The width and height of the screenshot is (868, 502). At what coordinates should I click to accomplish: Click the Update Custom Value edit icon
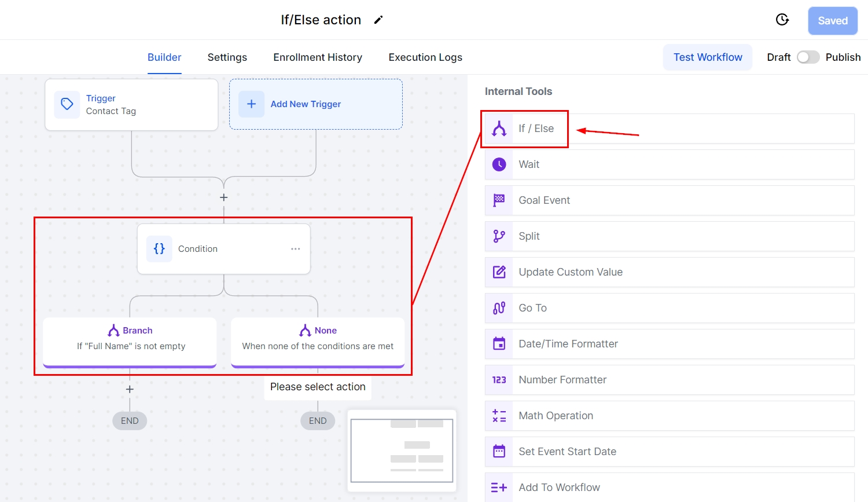[x=499, y=272]
